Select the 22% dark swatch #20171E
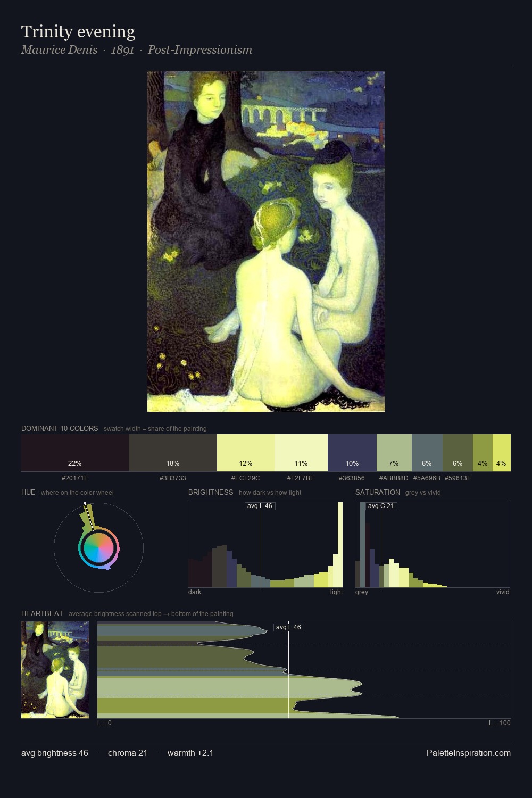The height and width of the screenshot is (798, 532). [x=75, y=453]
